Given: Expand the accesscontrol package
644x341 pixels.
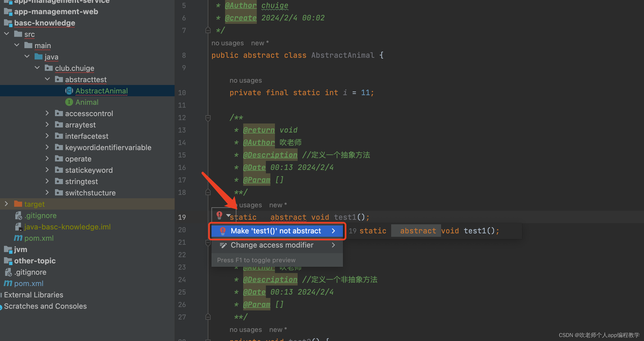Looking at the screenshot, I should [47, 113].
